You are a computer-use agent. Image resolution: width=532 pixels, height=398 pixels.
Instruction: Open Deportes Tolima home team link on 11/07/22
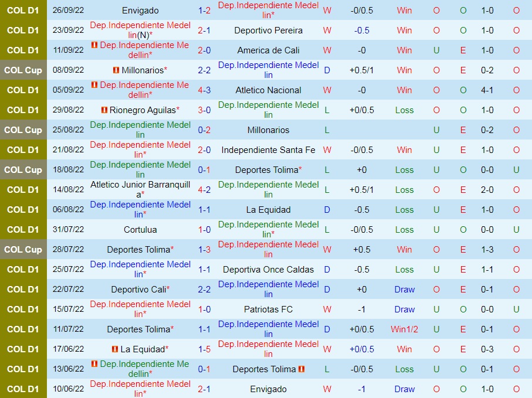[x=138, y=329]
